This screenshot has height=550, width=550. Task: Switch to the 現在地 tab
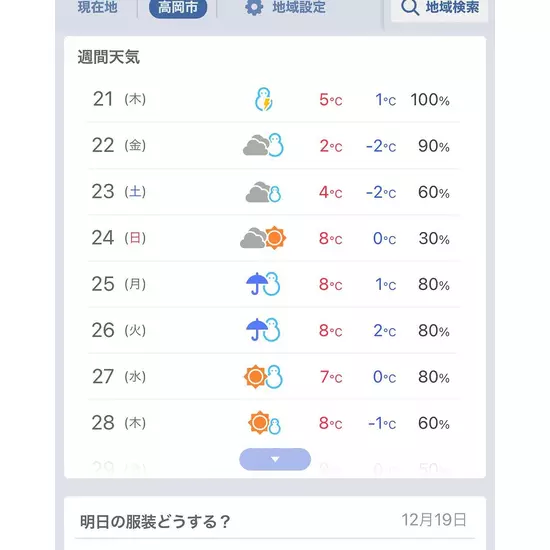(98, 7)
